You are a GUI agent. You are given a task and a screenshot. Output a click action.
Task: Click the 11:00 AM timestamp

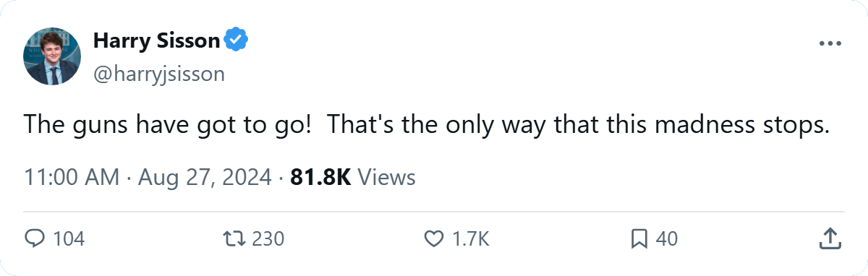(72, 177)
